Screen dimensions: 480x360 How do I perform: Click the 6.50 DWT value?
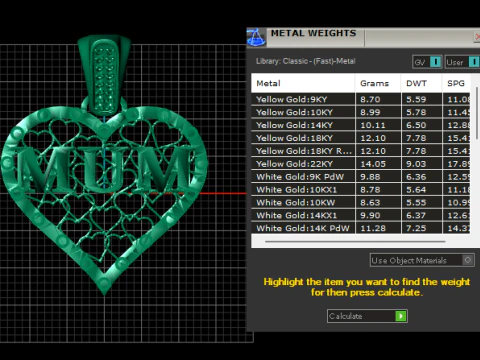(x=416, y=125)
